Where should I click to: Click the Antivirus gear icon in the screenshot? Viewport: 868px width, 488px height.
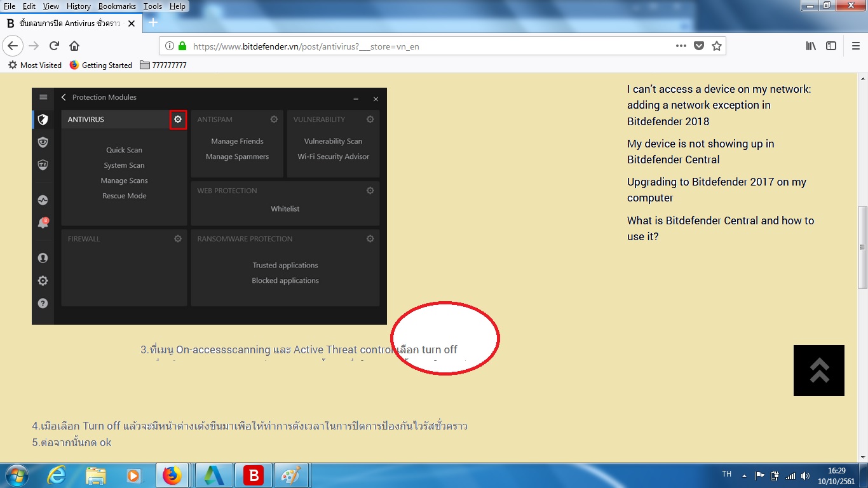coord(178,119)
